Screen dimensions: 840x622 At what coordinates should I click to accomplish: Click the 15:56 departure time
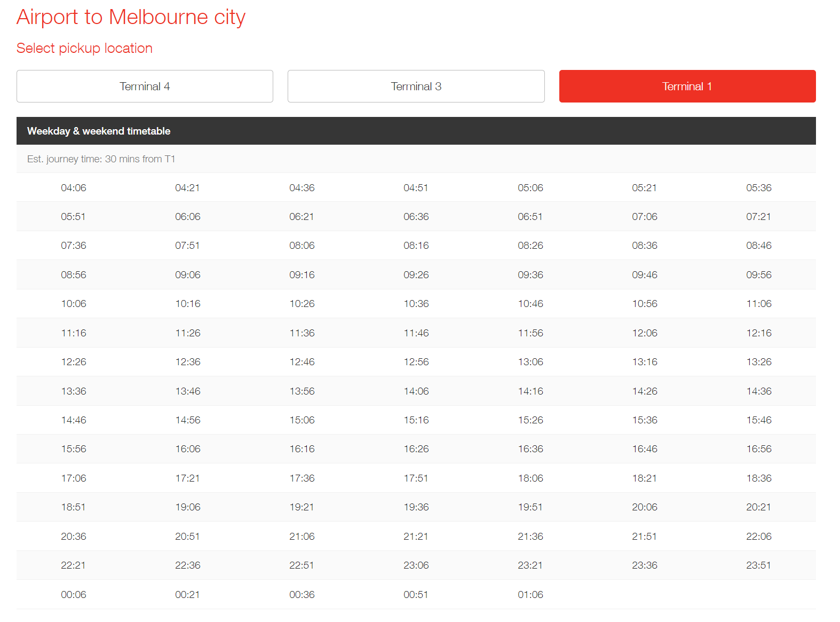74,449
